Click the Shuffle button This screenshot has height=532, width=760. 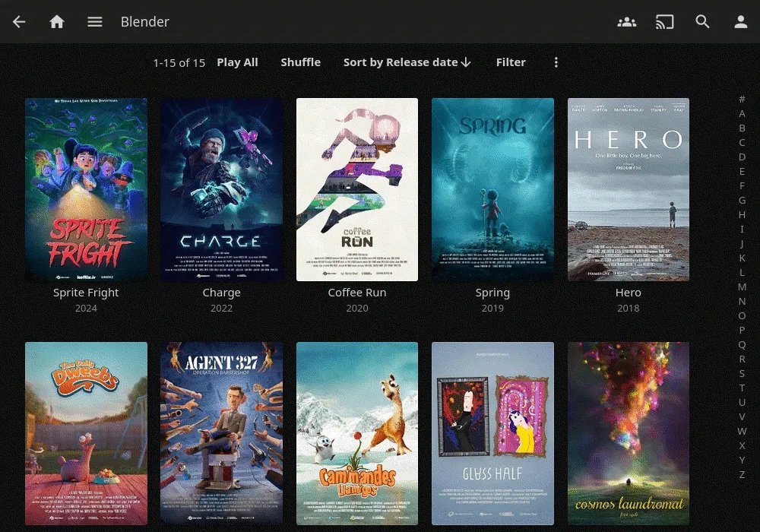click(x=301, y=62)
